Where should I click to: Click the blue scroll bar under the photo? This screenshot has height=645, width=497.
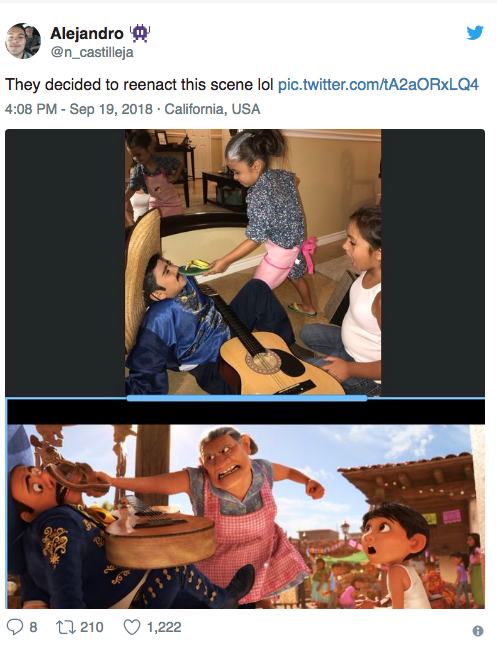tap(247, 398)
